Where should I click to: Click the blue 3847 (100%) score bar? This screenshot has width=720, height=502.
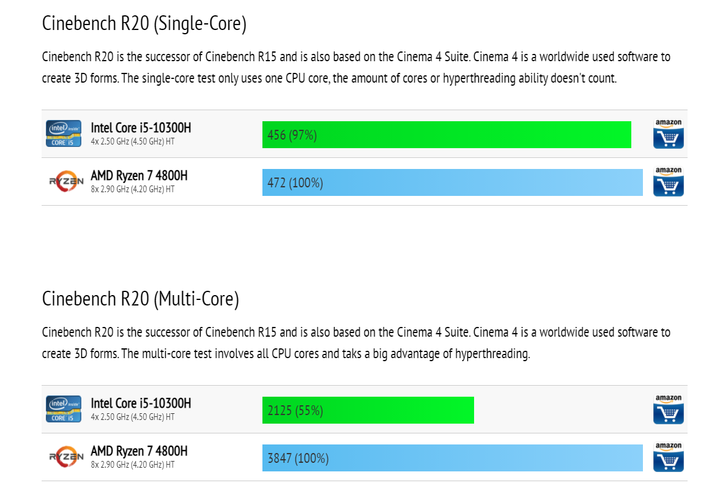pos(452,458)
